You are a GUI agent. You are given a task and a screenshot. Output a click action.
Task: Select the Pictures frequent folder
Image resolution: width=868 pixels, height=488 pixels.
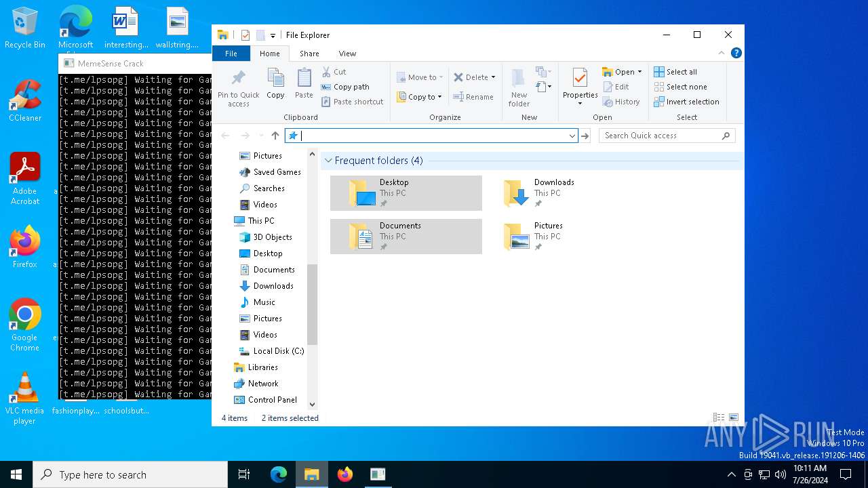pos(560,237)
